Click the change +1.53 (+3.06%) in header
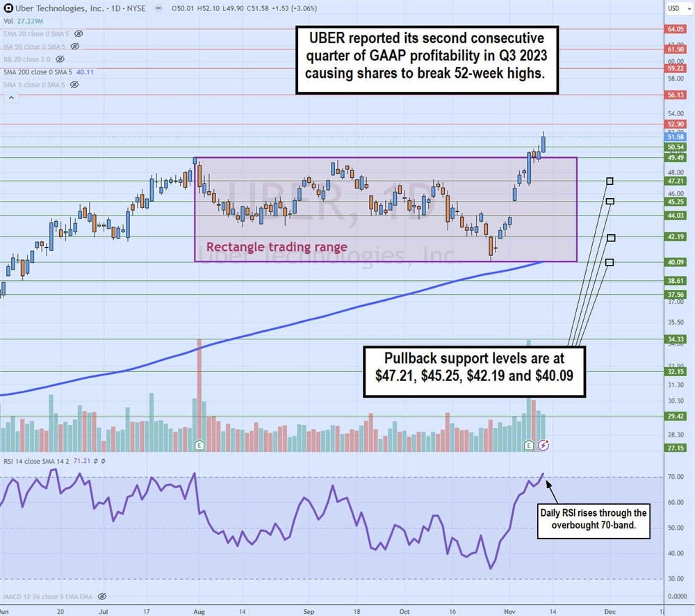695x616 pixels. [294, 8]
